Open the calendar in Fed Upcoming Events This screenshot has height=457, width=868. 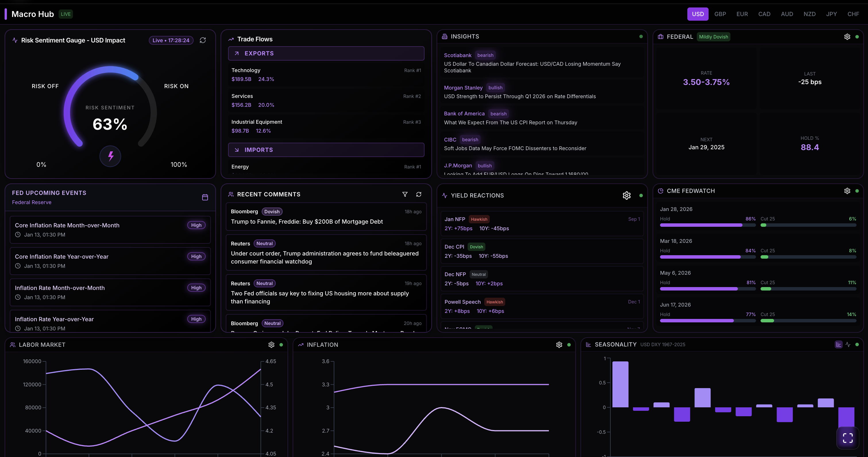point(205,197)
